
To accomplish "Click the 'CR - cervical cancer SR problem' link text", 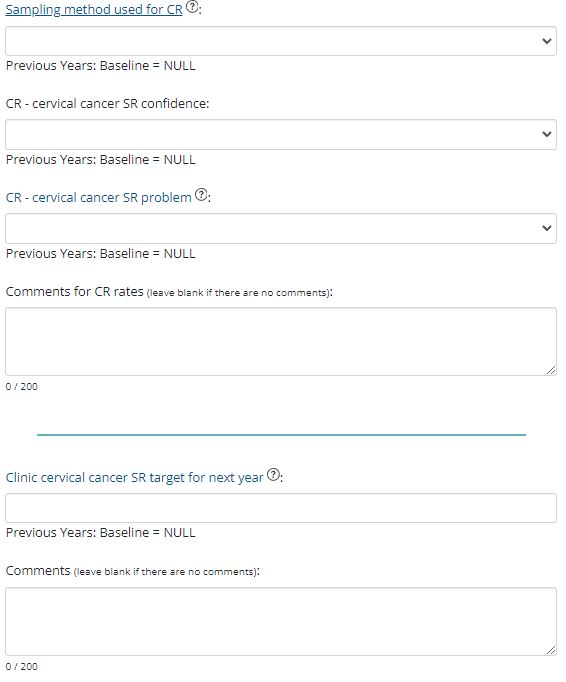I will tap(99, 197).
